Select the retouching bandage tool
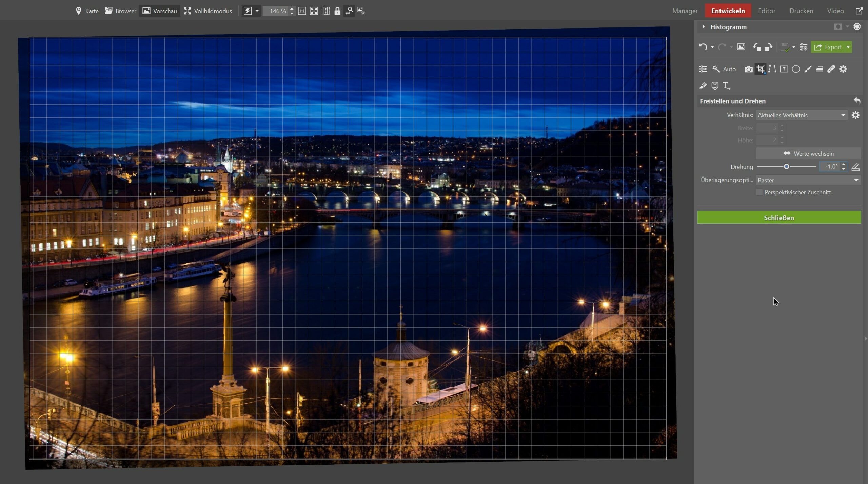 pyautogui.click(x=831, y=69)
